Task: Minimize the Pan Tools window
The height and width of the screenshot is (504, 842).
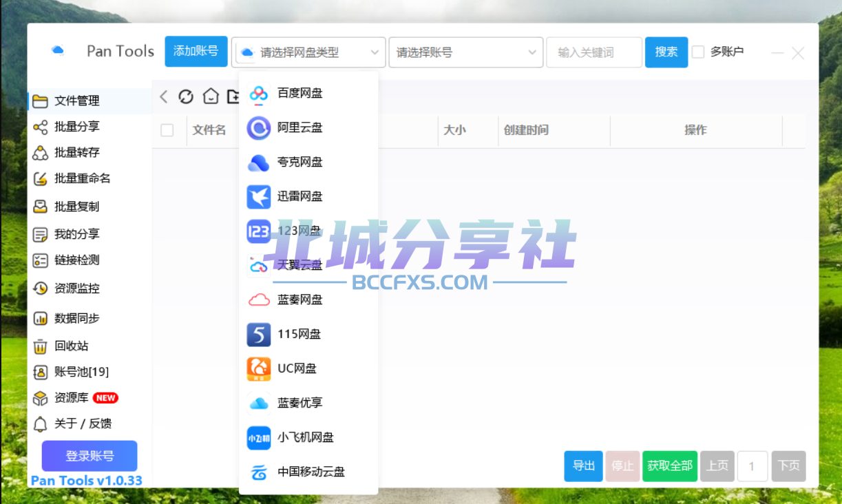Action: (x=777, y=53)
